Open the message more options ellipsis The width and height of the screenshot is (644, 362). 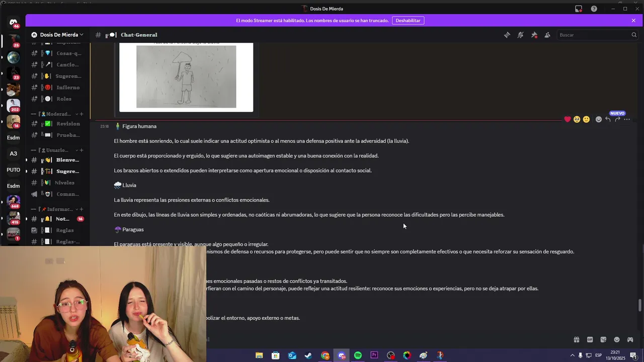(627, 119)
